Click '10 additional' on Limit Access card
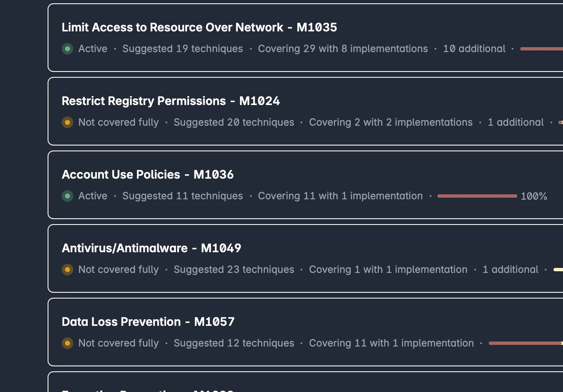 coord(474,49)
